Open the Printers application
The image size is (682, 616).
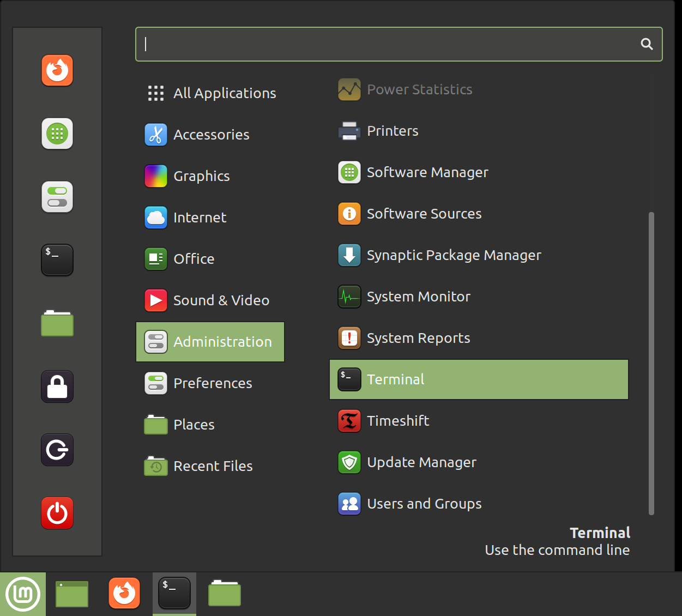click(x=479, y=131)
